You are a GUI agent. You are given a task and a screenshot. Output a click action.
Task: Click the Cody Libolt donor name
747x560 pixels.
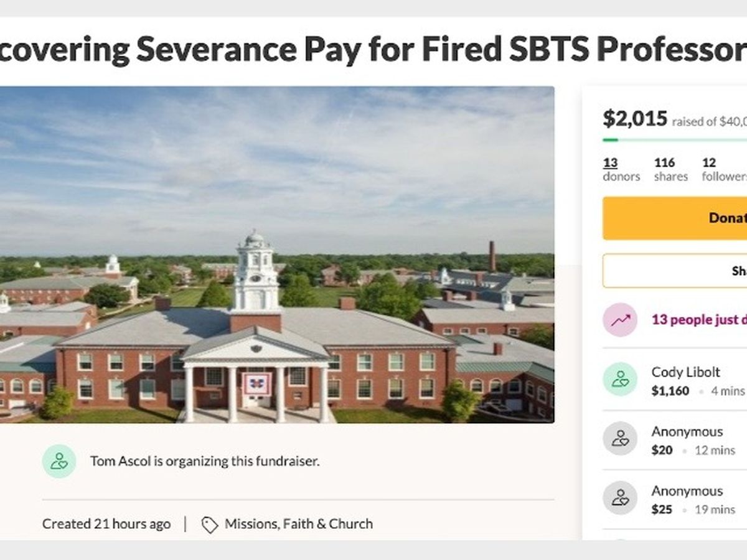685,372
